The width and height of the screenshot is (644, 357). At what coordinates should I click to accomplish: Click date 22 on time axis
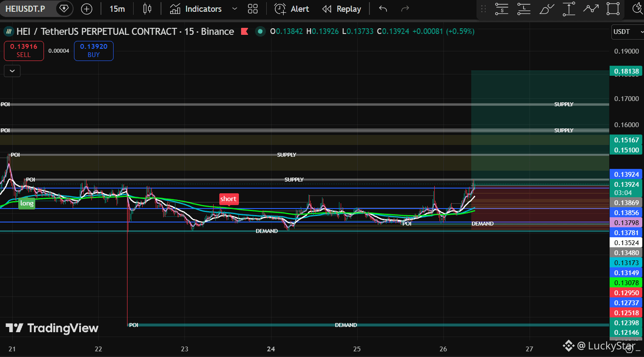(98, 349)
